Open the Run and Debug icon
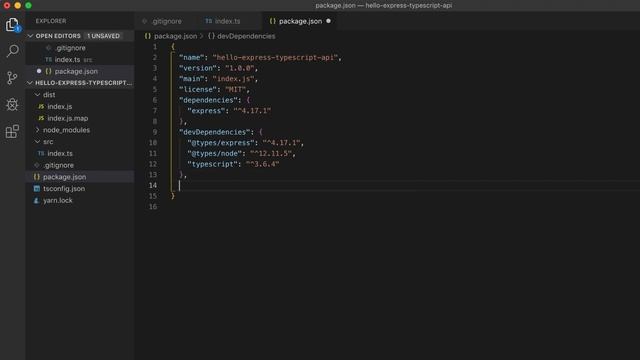 tap(12, 104)
